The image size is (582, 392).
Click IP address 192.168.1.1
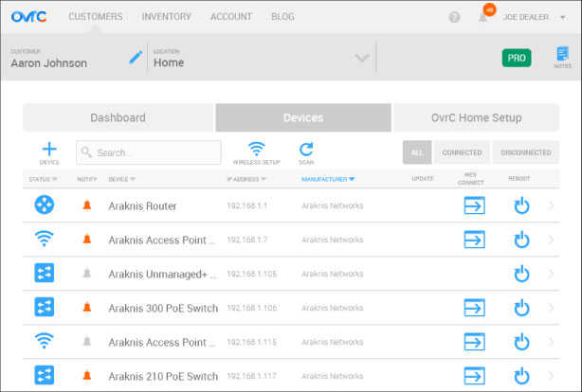pyautogui.click(x=246, y=205)
